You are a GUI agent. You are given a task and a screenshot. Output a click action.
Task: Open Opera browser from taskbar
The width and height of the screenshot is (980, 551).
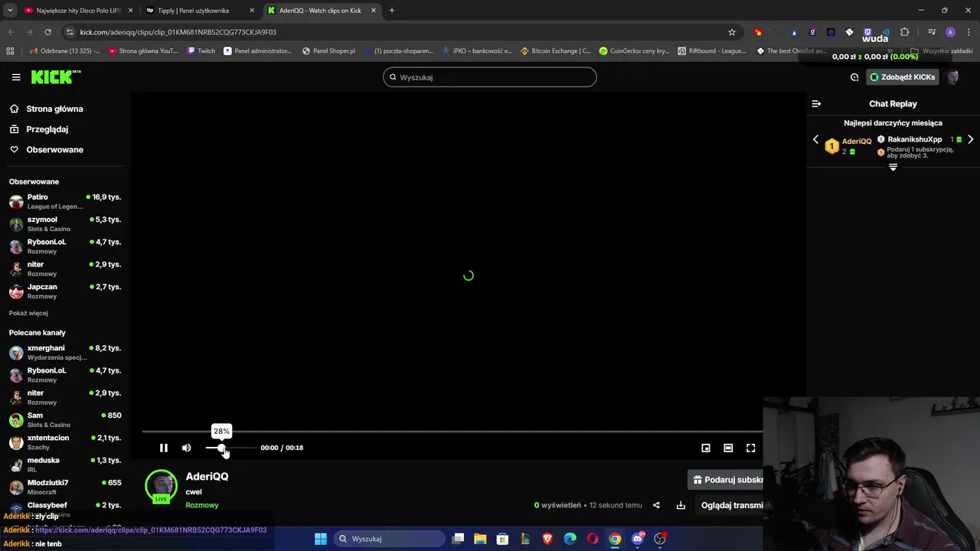[593, 539]
